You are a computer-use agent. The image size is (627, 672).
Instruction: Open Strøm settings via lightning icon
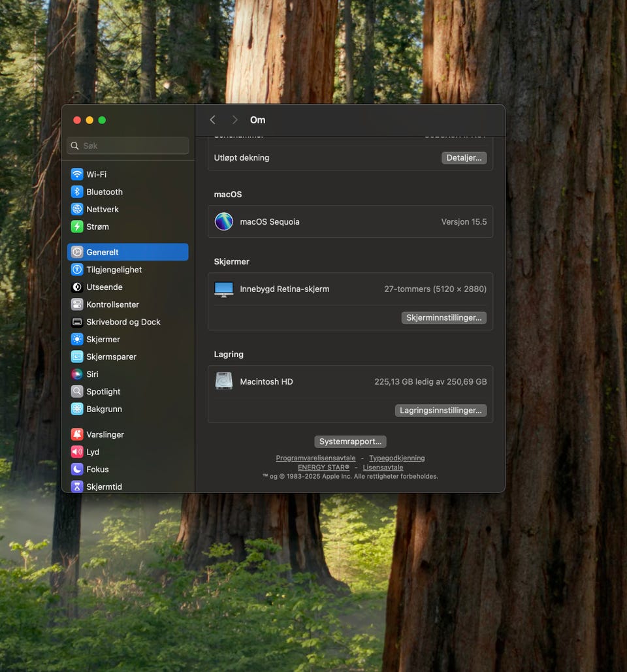(77, 227)
